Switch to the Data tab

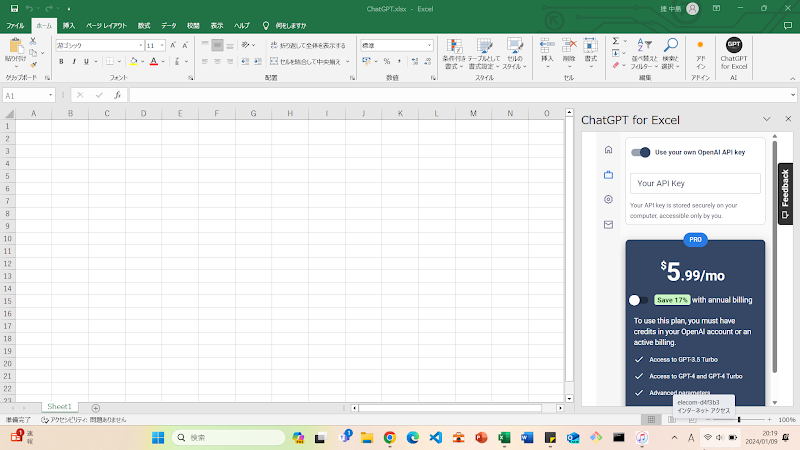pyautogui.click(x=168, y=26)
